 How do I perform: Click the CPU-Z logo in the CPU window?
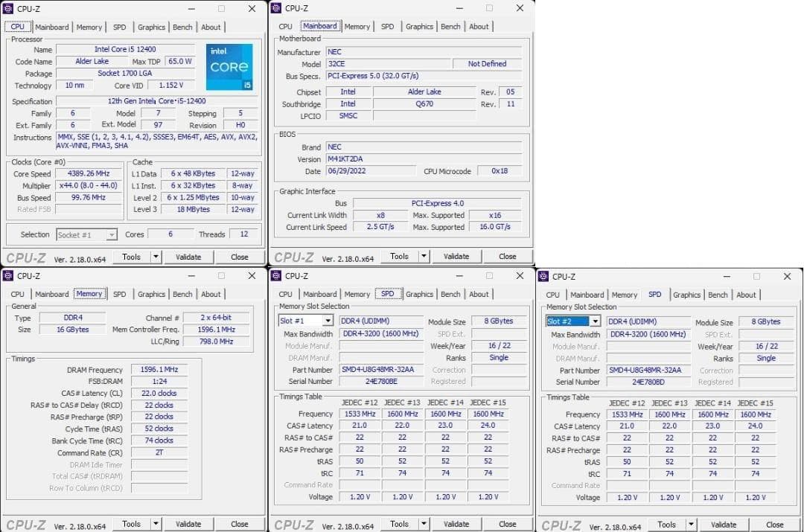click(27, 256)
